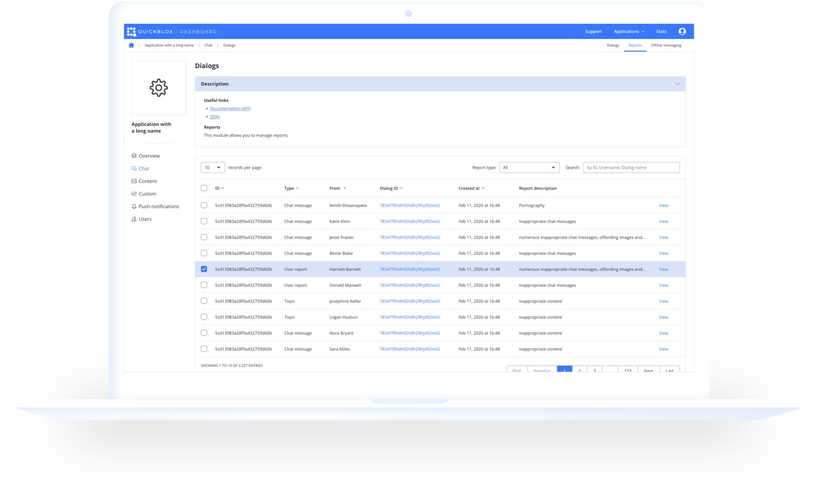The image size is (819, 504).
Task: Focus the Search input field
Action: click(631, 168)
